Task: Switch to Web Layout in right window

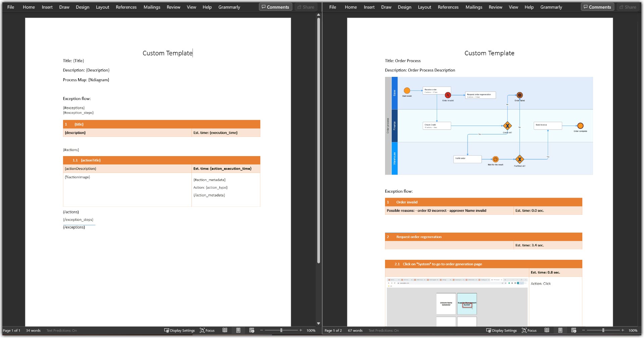Action: [x=574, y=330]
